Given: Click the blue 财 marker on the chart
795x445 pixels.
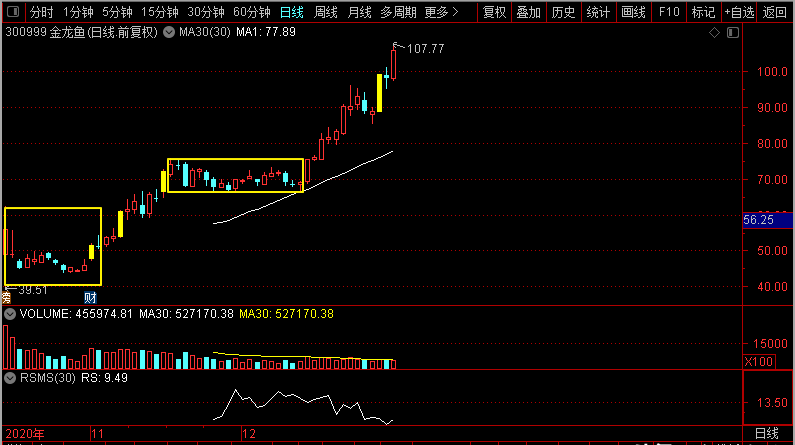Looking at the screenshot, I should [x=90, y=297].
